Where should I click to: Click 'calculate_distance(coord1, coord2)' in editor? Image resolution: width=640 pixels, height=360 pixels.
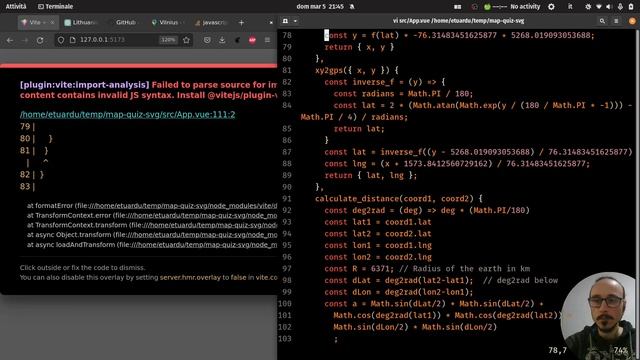(398, 199)
